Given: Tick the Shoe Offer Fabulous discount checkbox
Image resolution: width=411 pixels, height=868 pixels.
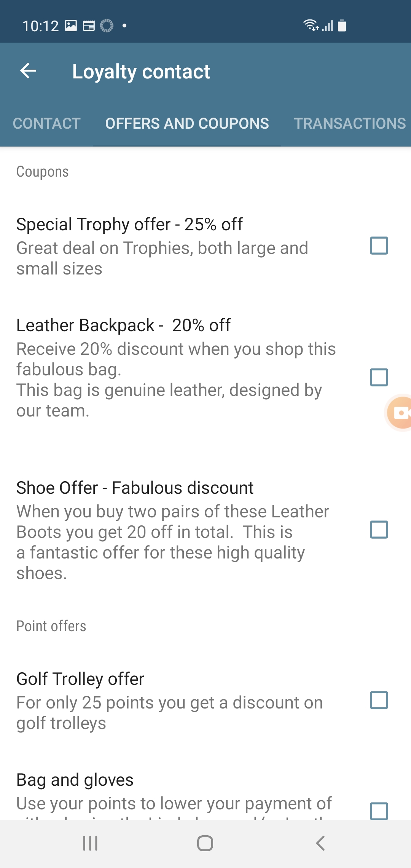Looking at the screenshot, I should click(x=379, y=530).
